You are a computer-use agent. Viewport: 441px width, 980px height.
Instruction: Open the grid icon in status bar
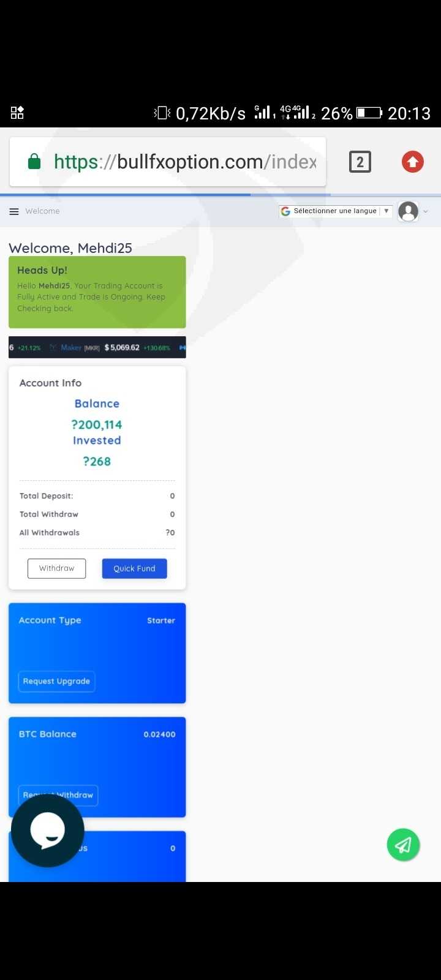(17, 113)
